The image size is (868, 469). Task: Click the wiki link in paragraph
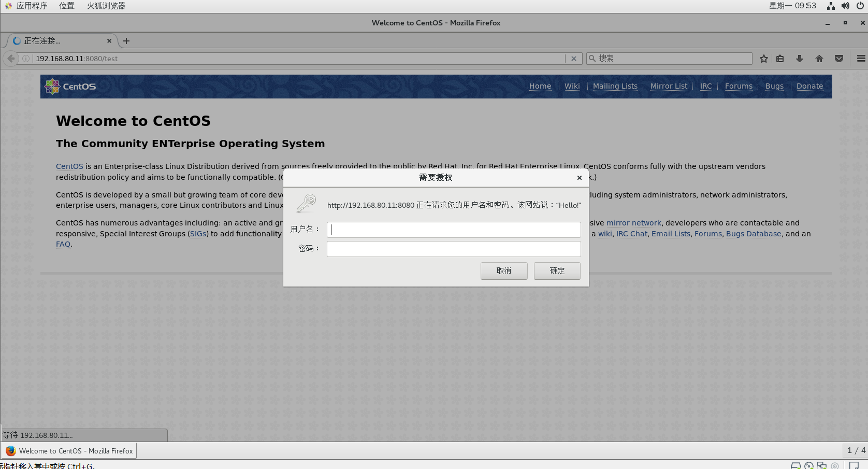click(605, 234)
